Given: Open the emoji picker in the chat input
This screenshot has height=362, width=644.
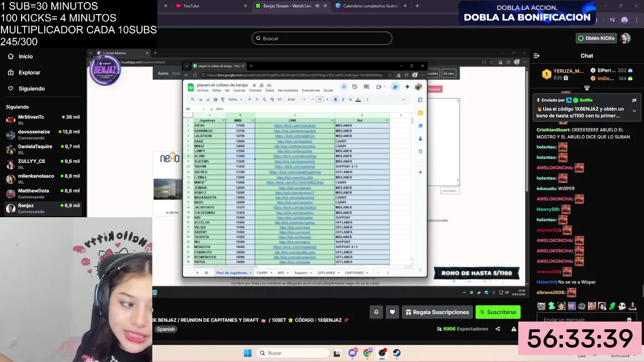Looking at the screenshot, I should coord(629,320).
